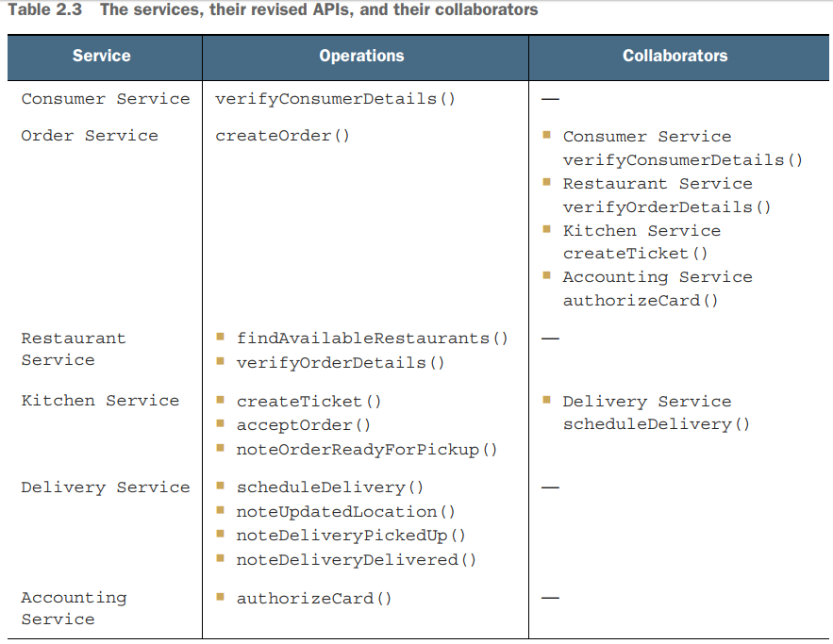Click createOrder() in the Operations column
This screenshot has width=833, height=644.
pos(282,136)
